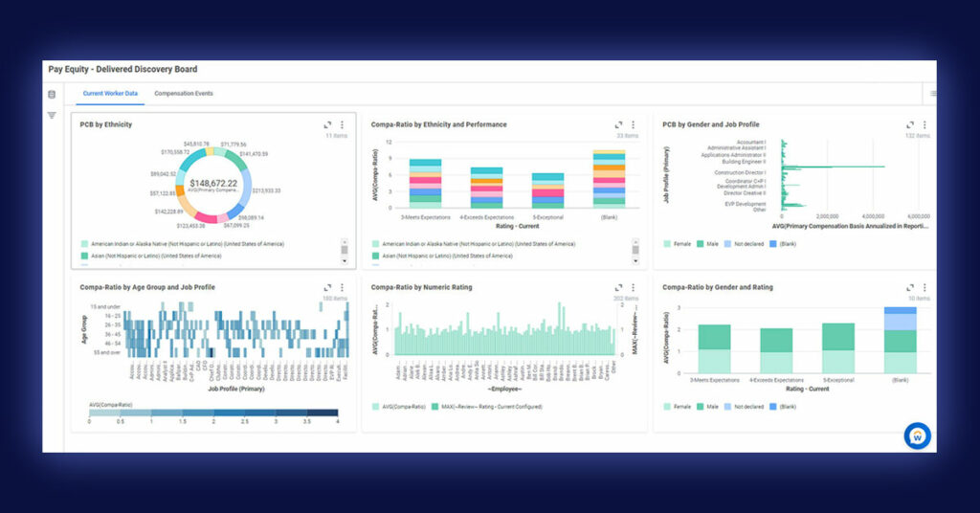Toggle American Indian legend in Ethnicity and Performance chart
The width and height of the screenshot is (980, 513).
click(x=474, y=244)
